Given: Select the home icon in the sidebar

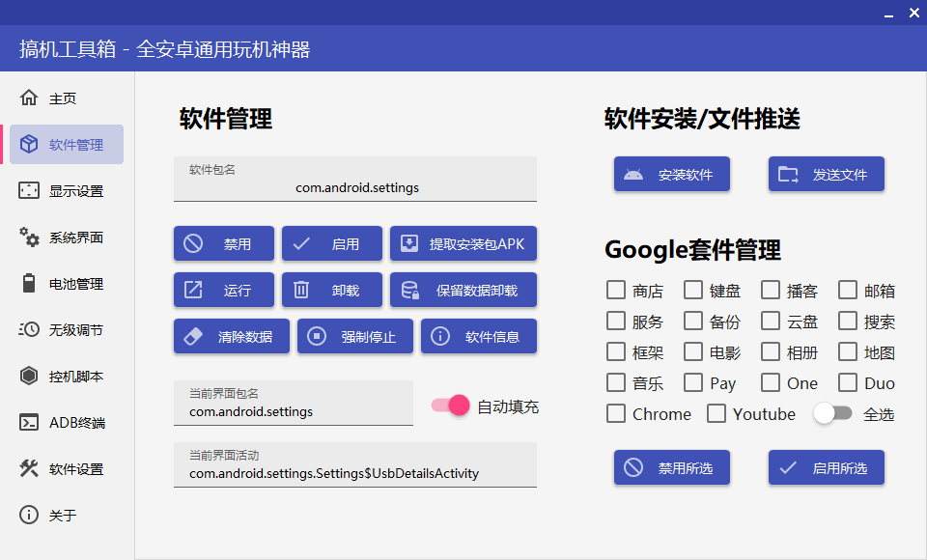Looking at the screenshot, I should click(x=30, y=98).
